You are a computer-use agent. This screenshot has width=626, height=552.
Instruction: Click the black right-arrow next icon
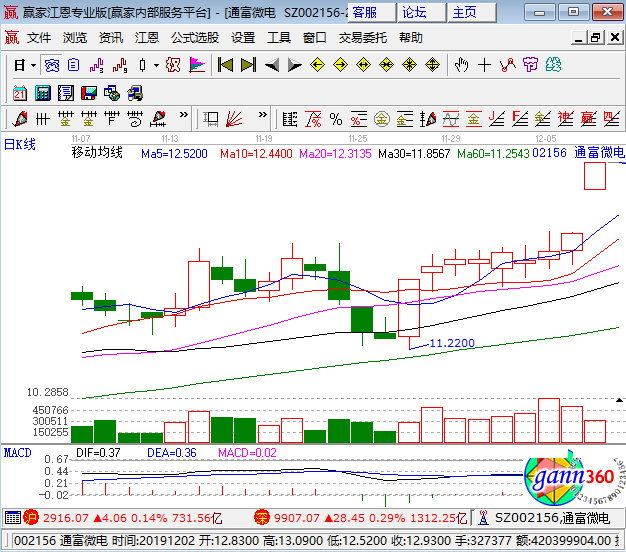(295, 65)
